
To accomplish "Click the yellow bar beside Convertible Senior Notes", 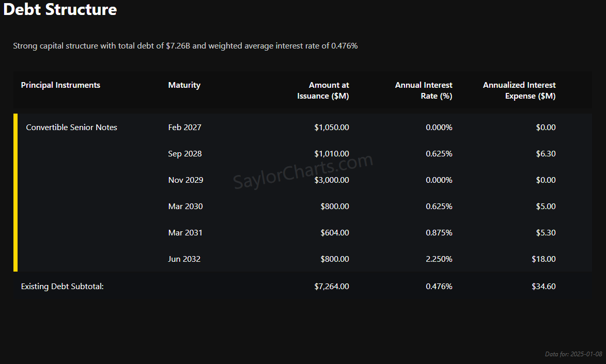I will point(15,193).
